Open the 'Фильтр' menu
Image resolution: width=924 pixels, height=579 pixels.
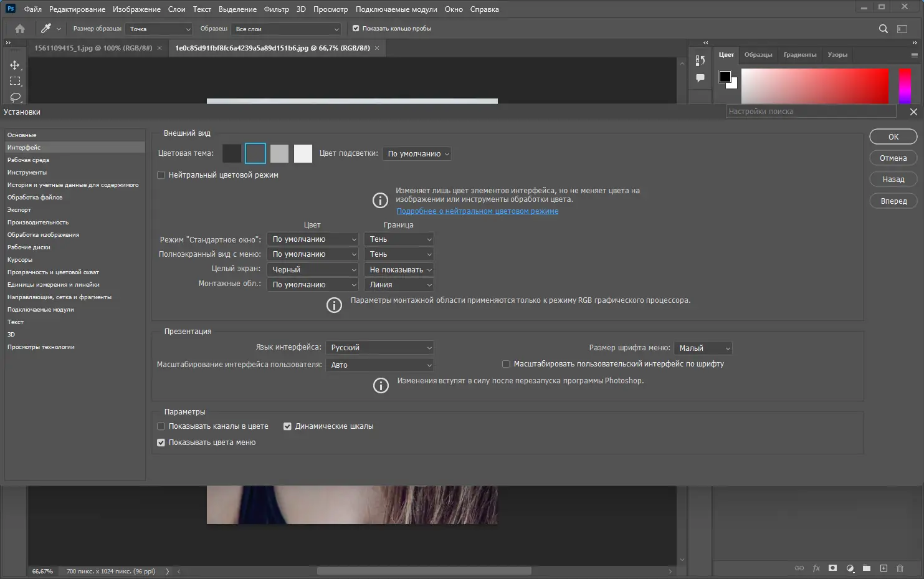click(277, 9)
